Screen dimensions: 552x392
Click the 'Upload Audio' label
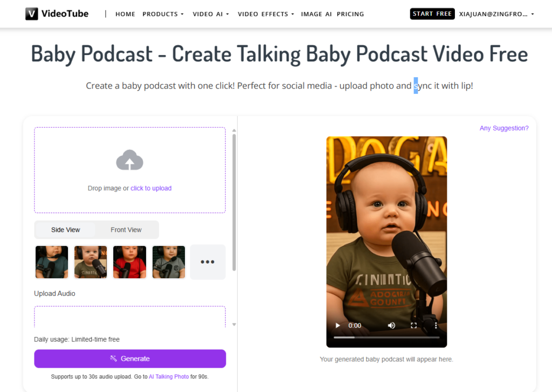click(54, 293)
